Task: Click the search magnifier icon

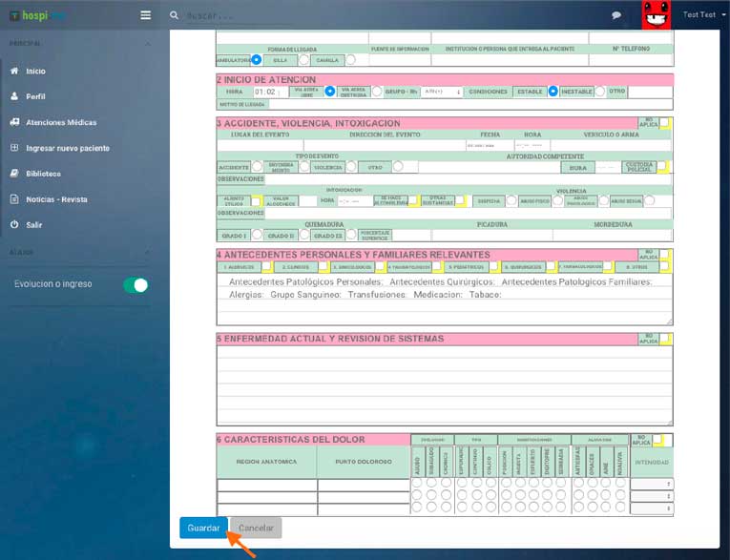Action: pyautogui.click(x=174, y=15)
